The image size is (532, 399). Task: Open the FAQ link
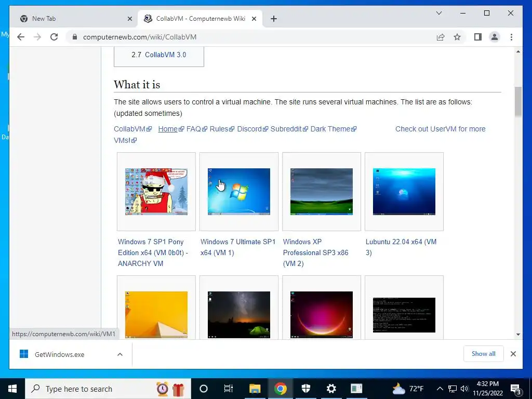(x=196, y=129)
